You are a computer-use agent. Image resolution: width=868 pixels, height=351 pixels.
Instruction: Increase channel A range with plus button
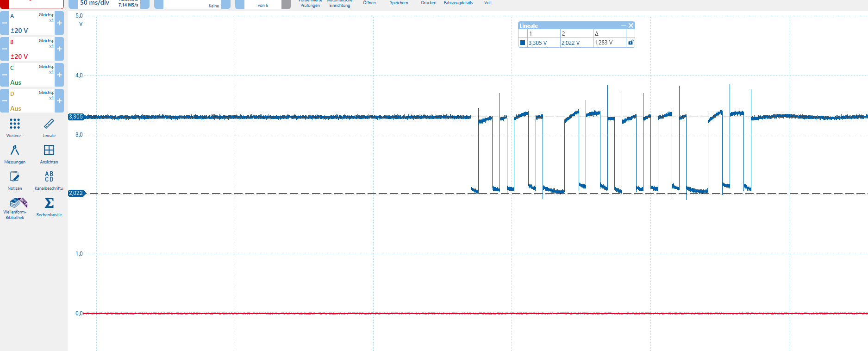tap(59, 23)
